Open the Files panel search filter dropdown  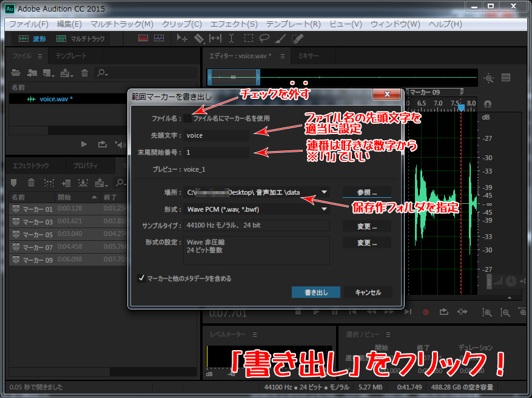[103, 73]
